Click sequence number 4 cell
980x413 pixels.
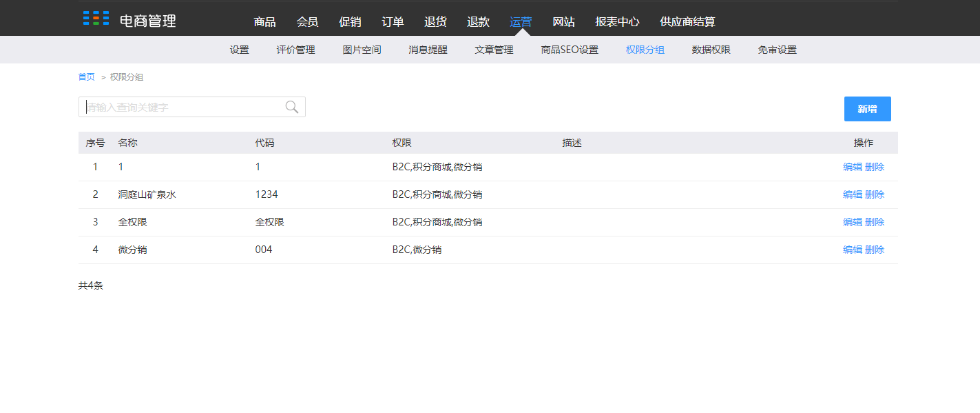[96, 250]
